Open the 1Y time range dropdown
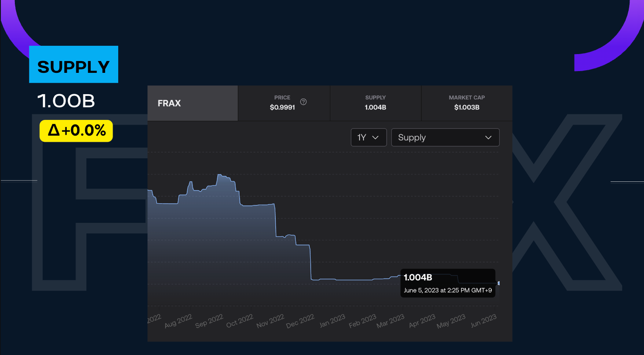 (x=368, y=137)
